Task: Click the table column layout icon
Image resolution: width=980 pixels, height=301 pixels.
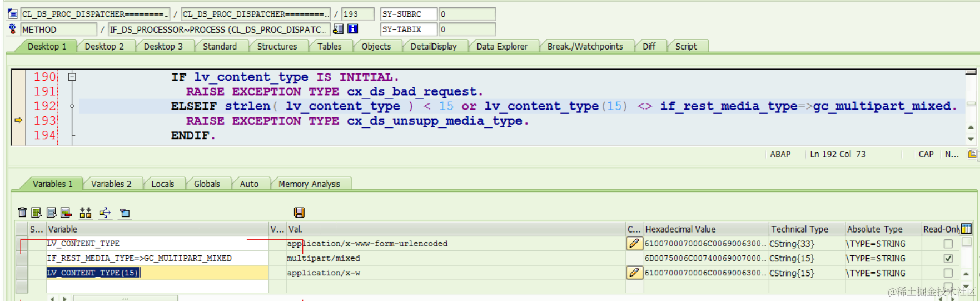Action: [x=966, y=229]
